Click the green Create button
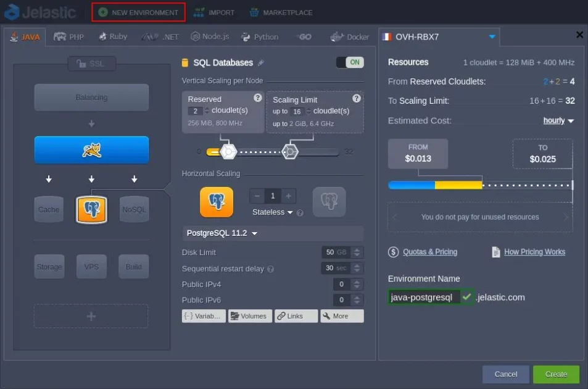 (556, 374)
